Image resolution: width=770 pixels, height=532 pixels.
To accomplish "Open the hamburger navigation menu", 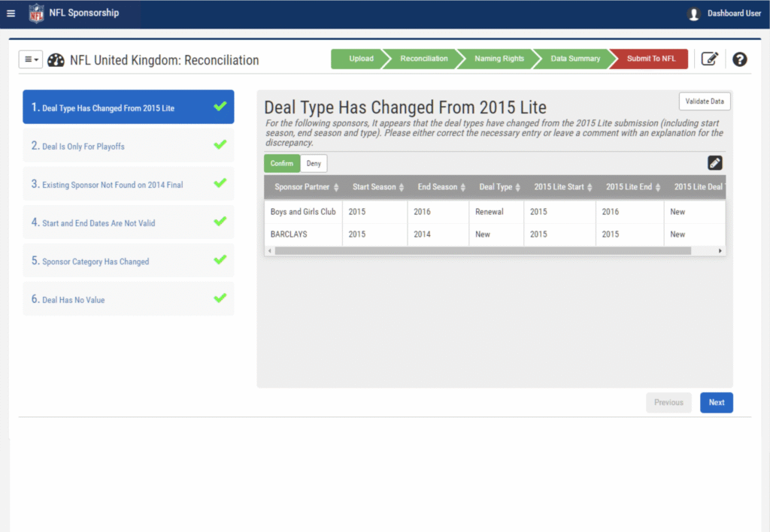I will (11, 13).
